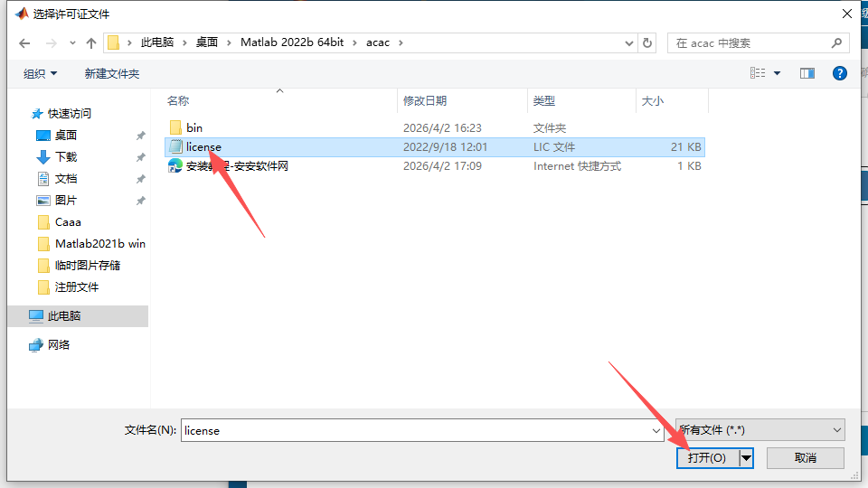The width and height of the screenshot is (868, 488).
Task: Open 图片 in quick access
Action: point(65,201)
